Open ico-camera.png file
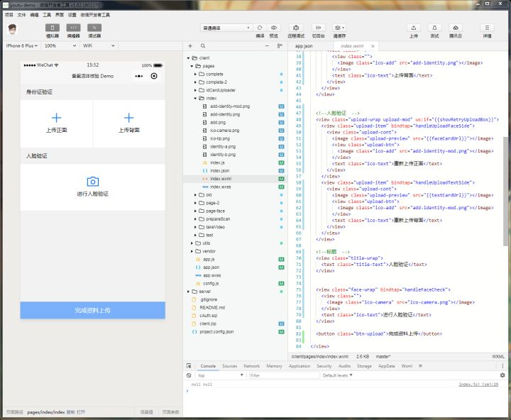Screen dimensions: 511x420 point(224,131)
